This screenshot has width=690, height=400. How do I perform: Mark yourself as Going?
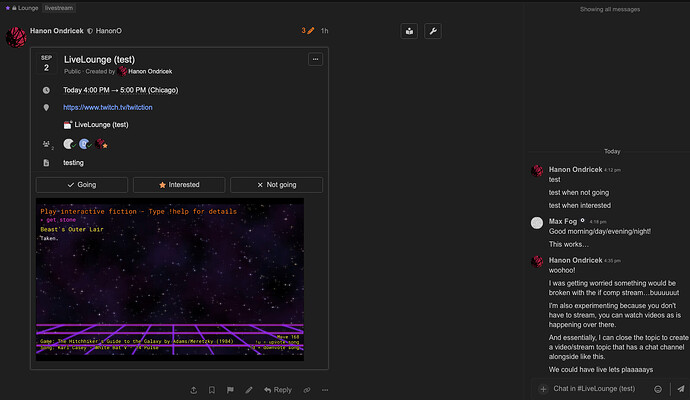(82, 185)
